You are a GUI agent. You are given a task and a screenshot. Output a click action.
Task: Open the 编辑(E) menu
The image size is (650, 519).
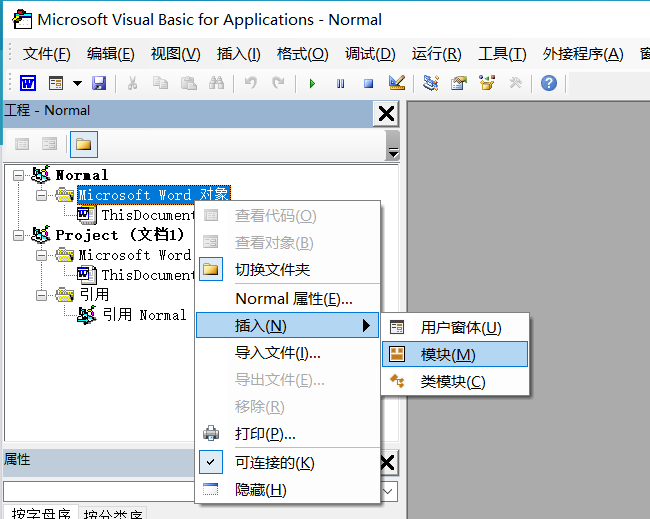111,54
